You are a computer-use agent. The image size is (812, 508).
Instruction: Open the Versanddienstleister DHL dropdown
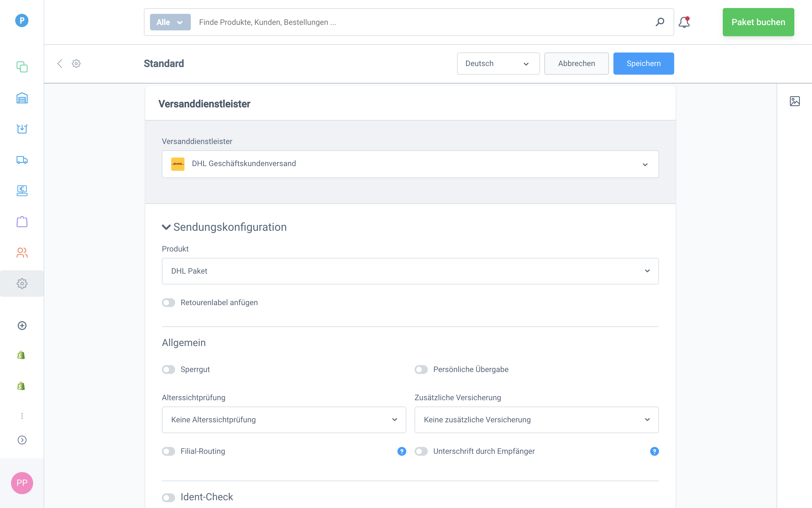coord(410,164)
